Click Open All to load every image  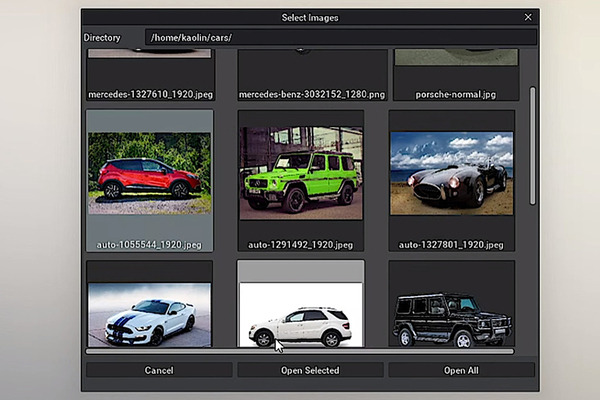tap(461, 370)
